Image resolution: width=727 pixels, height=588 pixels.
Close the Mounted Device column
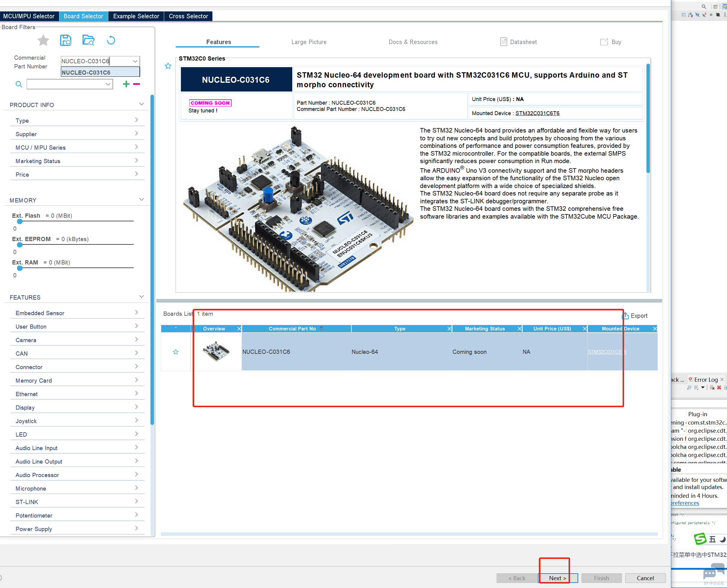pos(655,329)
